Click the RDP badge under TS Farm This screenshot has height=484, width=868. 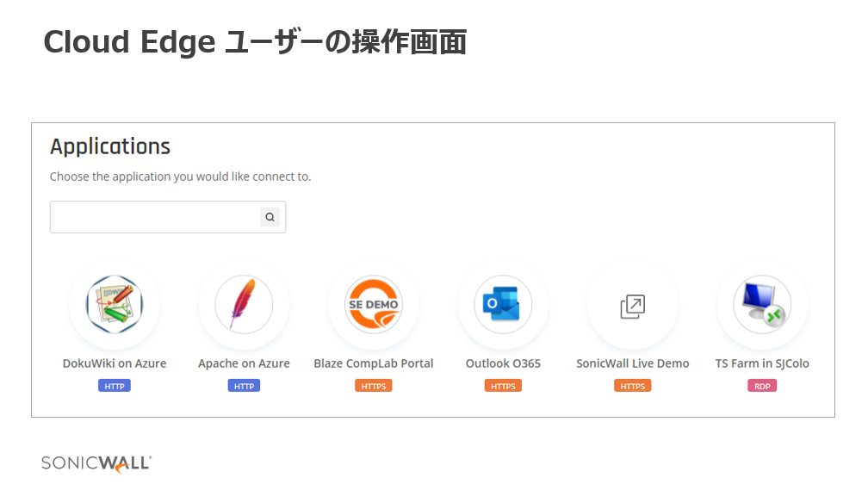[762, 386]
